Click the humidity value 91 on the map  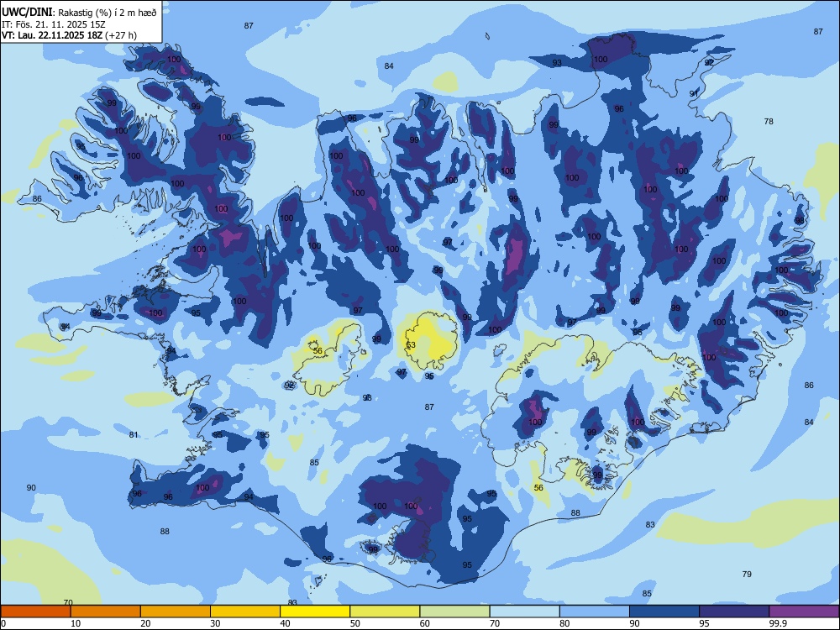tap(694, 93)
